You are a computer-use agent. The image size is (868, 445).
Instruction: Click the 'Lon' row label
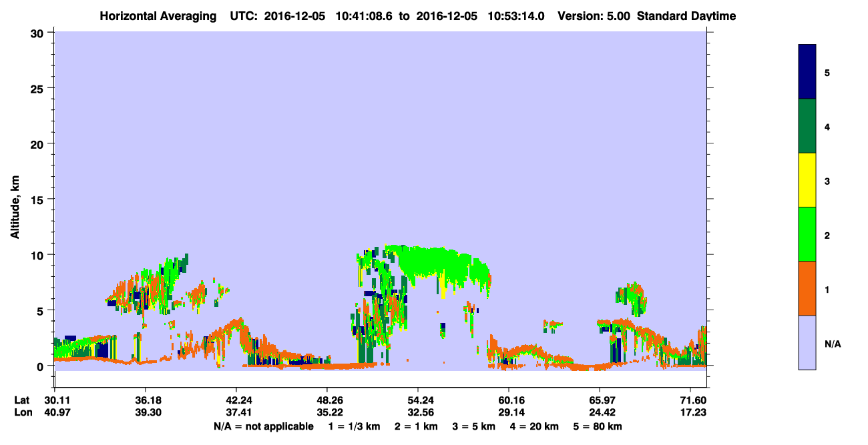click(x=22, y=412)
